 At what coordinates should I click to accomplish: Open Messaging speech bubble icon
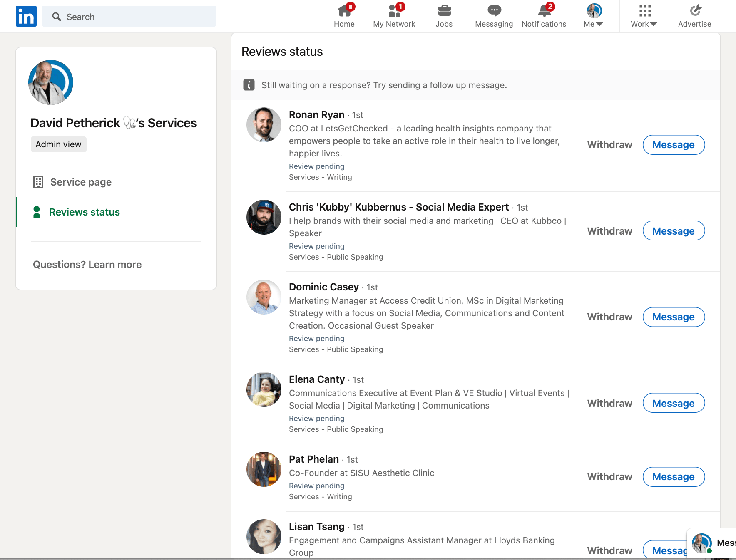[494, 10]
